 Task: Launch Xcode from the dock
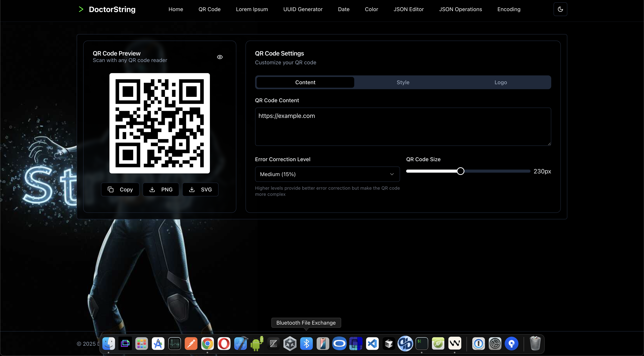click(x=241, y=344)
